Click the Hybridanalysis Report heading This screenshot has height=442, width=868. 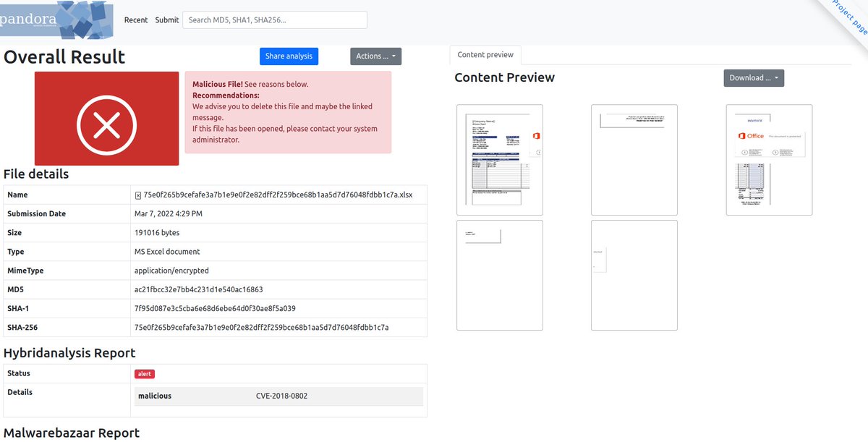(69, 353)
